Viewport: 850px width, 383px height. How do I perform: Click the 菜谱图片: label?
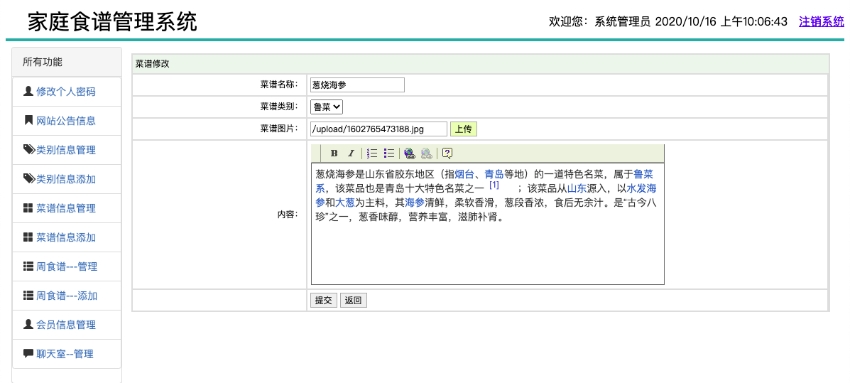[x=279, y=128]
